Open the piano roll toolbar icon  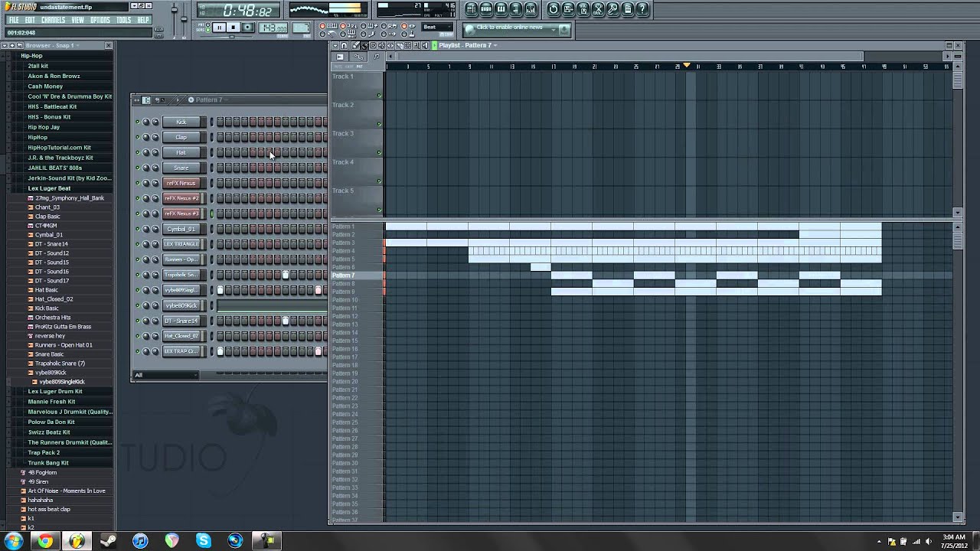coord(501,9)
